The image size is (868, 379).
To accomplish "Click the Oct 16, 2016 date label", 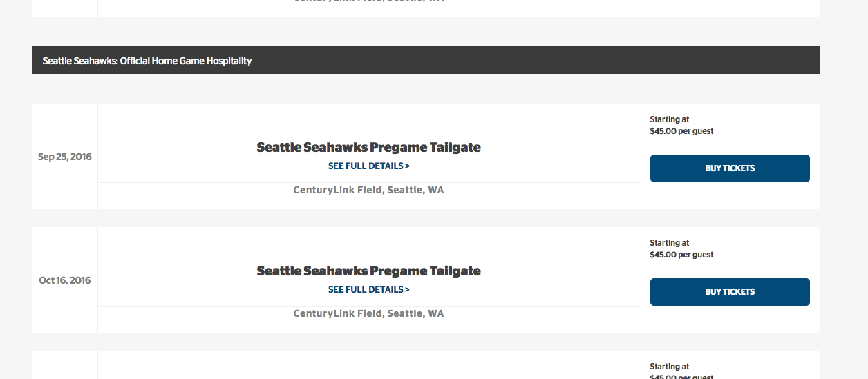I will tap(65, 280).
